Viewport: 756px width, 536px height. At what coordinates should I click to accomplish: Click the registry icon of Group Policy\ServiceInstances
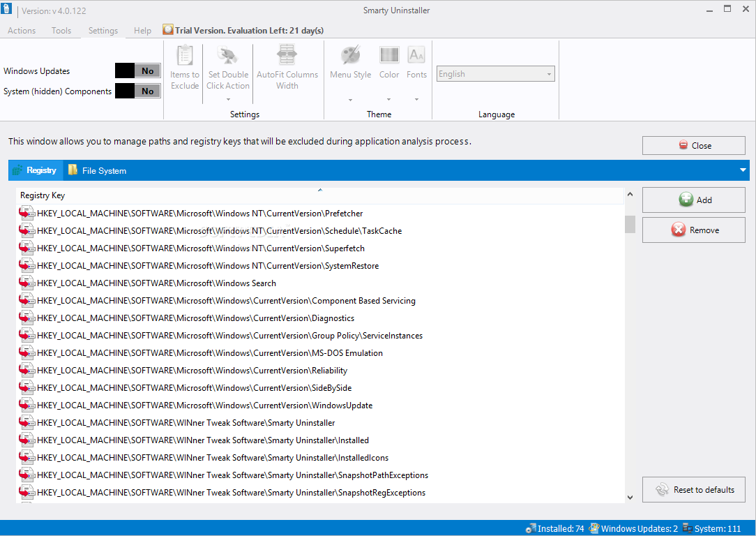(27, 335)
